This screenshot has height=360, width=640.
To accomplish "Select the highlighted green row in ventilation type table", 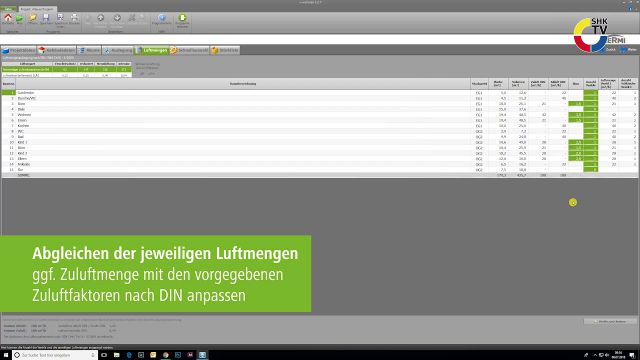I will point(67,69).
